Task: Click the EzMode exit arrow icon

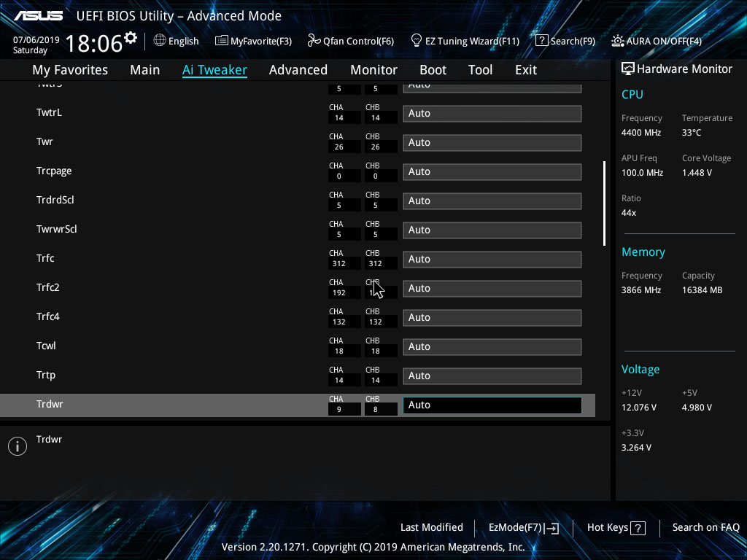Action: (x=551, y=528)
